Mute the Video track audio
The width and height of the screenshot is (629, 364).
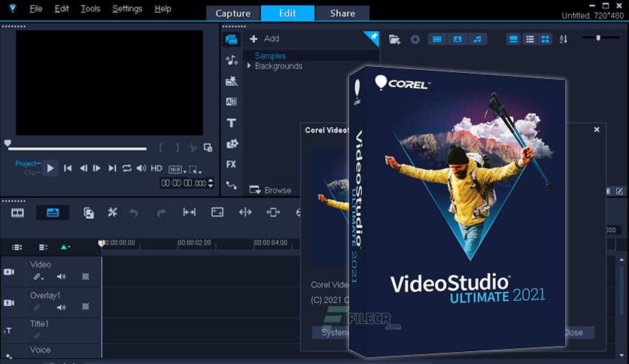pyautogui.click(x=61, y=277)
